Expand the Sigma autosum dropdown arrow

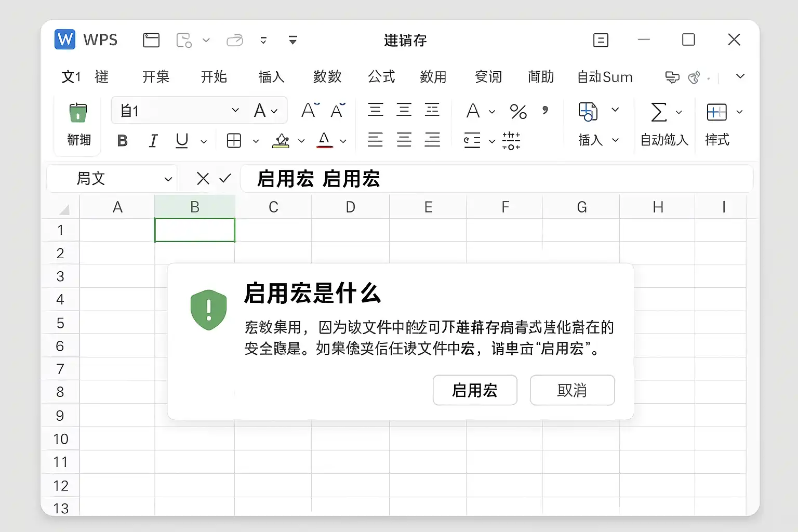(679, 112)
